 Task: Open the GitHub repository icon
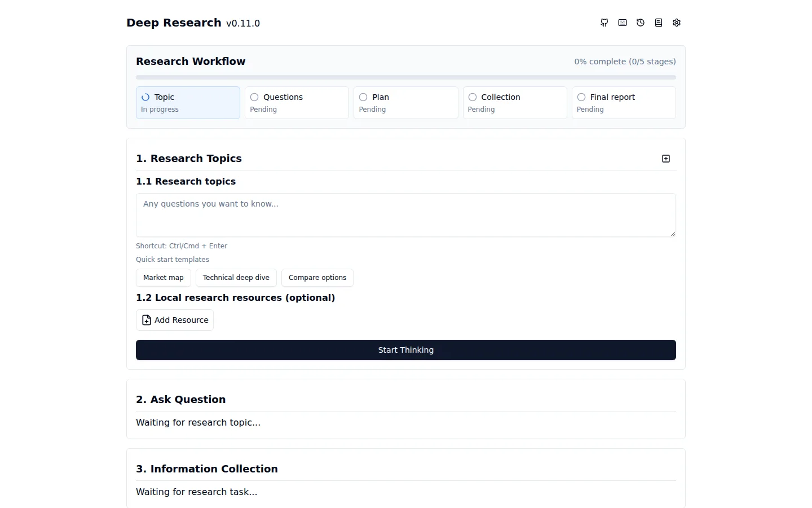604,23
